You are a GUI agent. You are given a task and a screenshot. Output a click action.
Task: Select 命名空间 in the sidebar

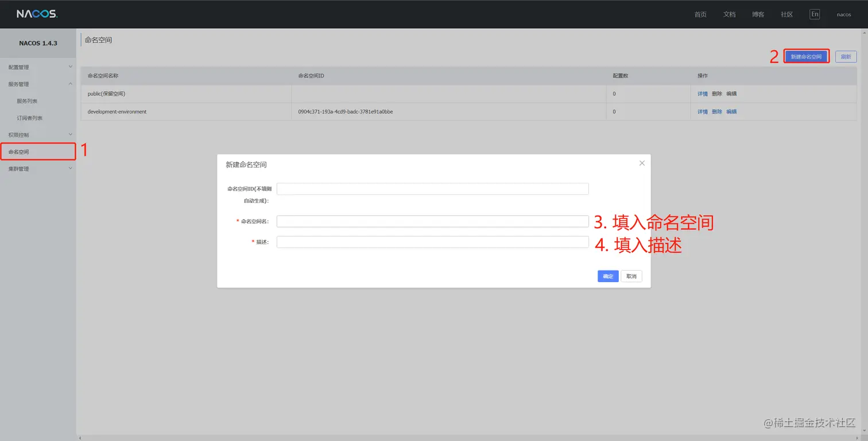pos(38,152)
